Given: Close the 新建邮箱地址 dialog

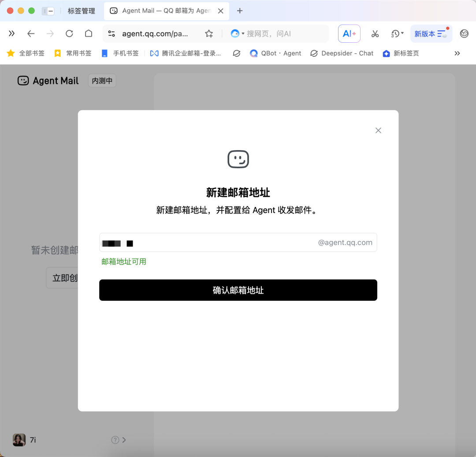Looking at the screenshot, I should point(378,130).
